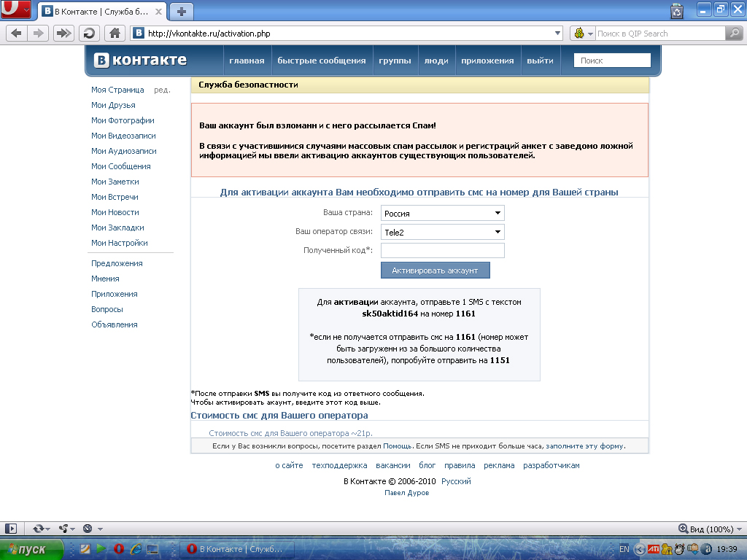Launch Opera from the quick launch bar
The width and height of the screenshot is (747, 560).
coord(119,549)
